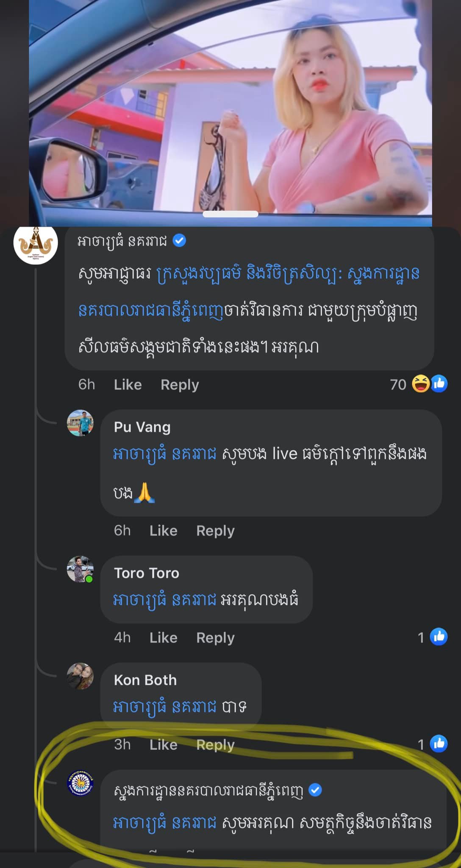This screenshot has height=868, width=461.
Task: Reply to Pu Vang's comment
Action: tap(215, 531)
